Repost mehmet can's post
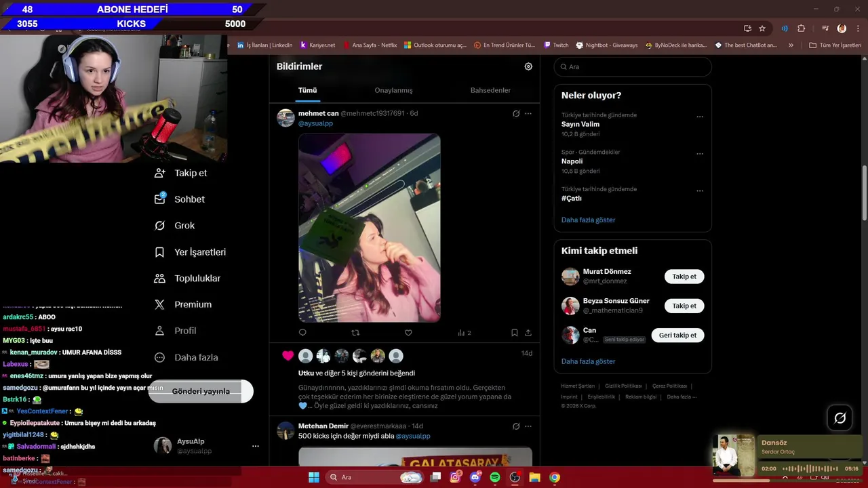868x488 pixels. (x=355, y=333)
